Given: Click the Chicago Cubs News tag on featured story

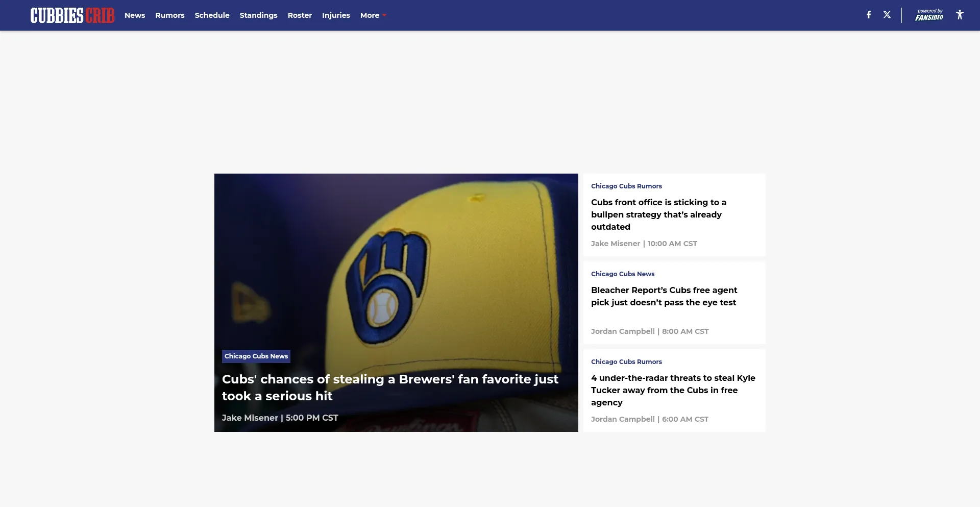Looking at the screenshot, I should coord(256,356).
